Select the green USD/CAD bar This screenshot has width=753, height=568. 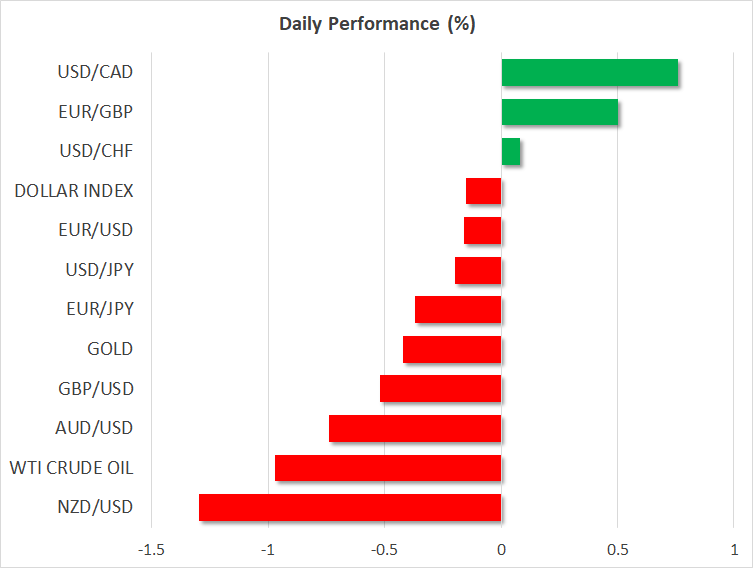pyautogui.click(x=589, y=73)
